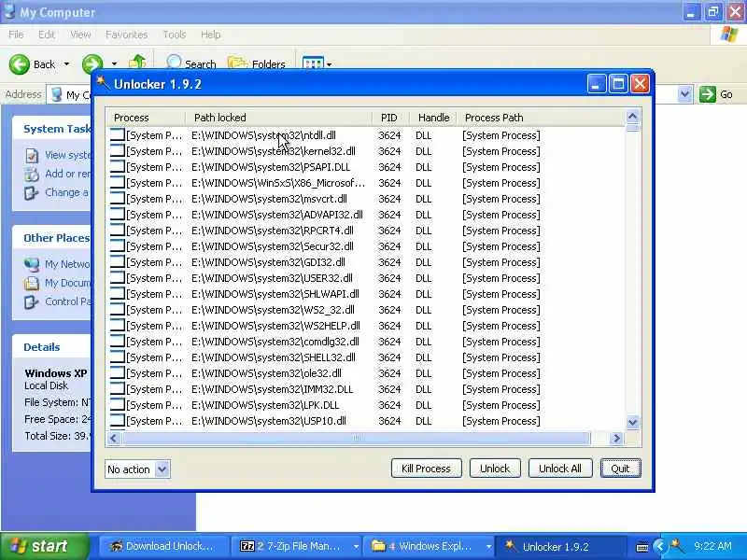747x560 pixels.
Task: Click the process icon of the SHELL32.dll row
Action: coord(118,357)
